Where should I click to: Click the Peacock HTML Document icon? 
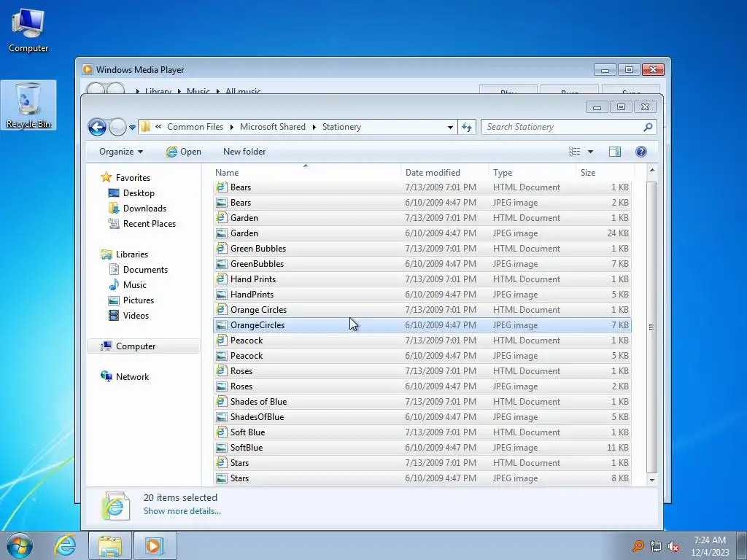coord(221,340)
